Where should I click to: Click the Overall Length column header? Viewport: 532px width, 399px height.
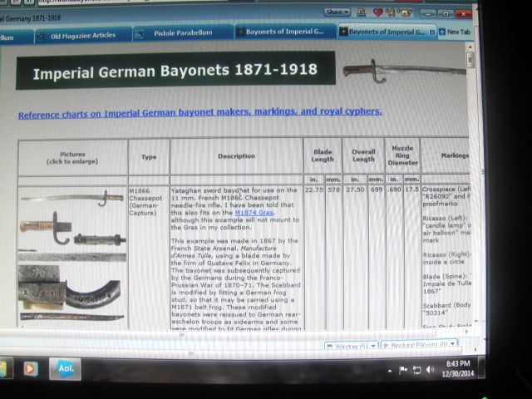tap(363, 155)
